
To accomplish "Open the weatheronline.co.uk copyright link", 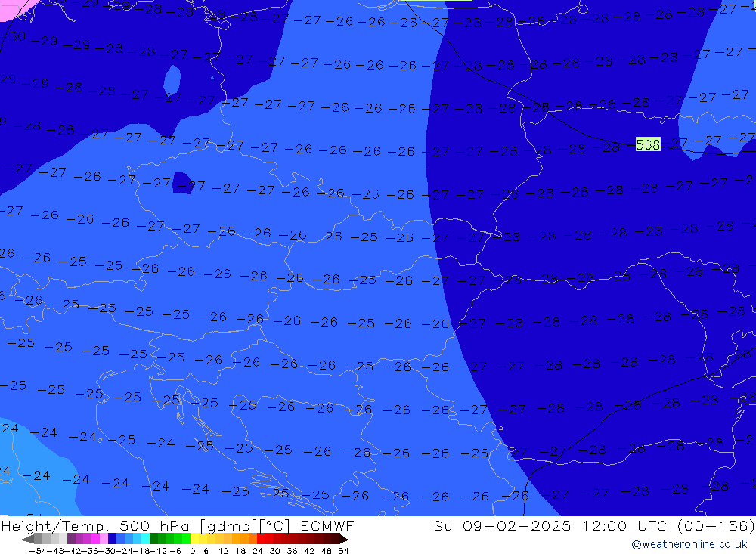I will coord(689,544).
